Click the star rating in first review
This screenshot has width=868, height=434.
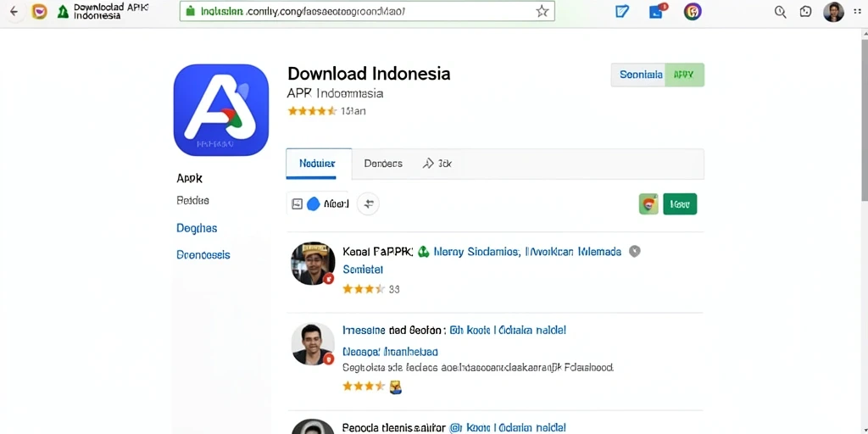363,289
